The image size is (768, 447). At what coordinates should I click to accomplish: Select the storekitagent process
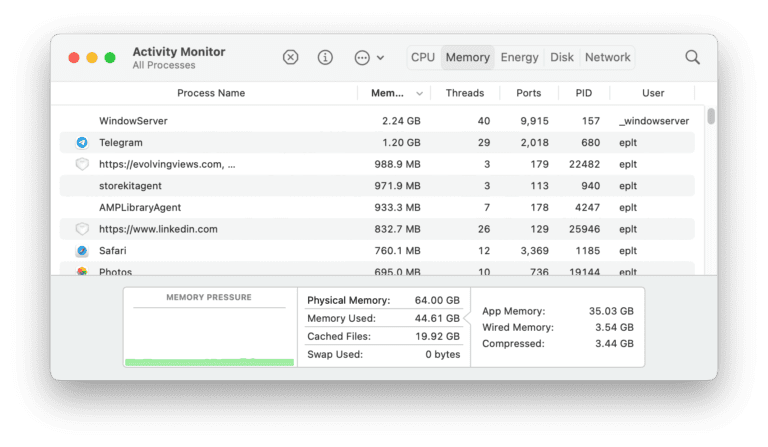pyautogui.click(x=130, y=186)
